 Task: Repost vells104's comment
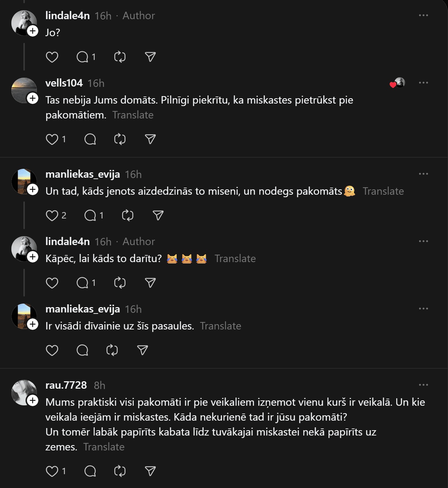coord(120,139)
